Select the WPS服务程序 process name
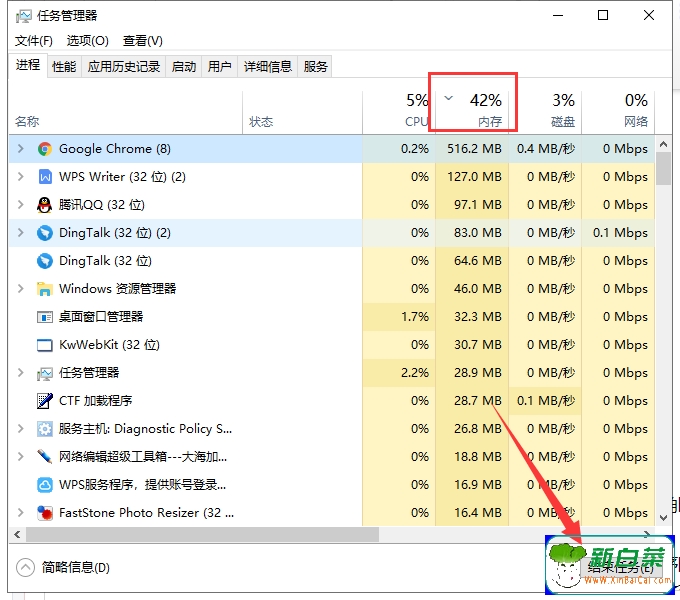The width and height of the screenshot is (680, 600). tap(142, 485)
